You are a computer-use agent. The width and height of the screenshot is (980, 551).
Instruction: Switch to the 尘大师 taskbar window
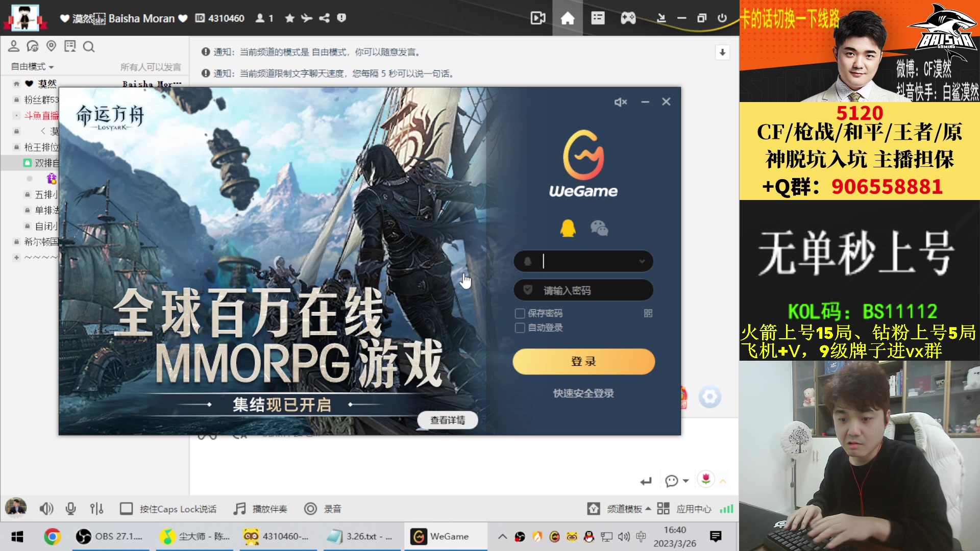point(194,537)
